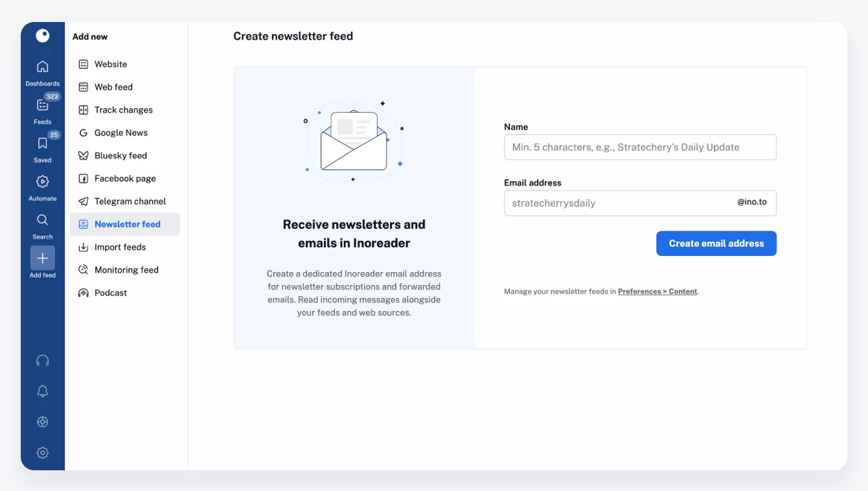This screenshot has height=491, width=868.
Task: Select Web feed in the Add new list
Action: tap(125, 87)
